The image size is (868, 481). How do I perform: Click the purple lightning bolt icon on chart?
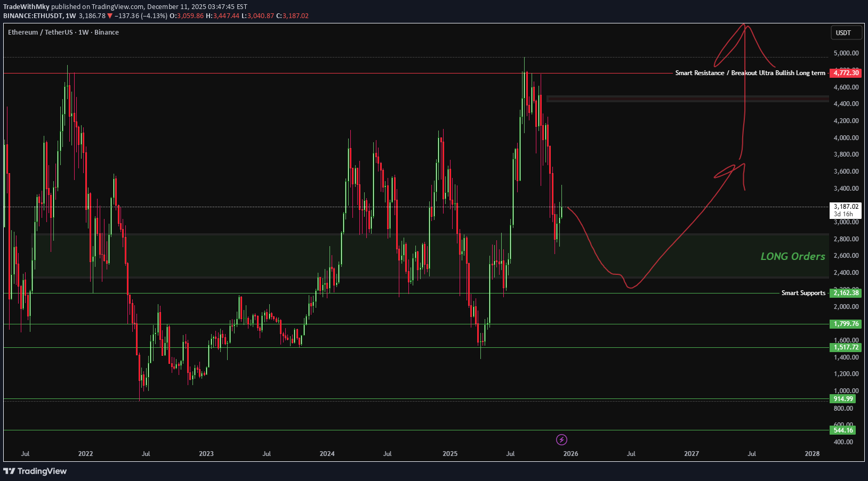coord(561,439)
